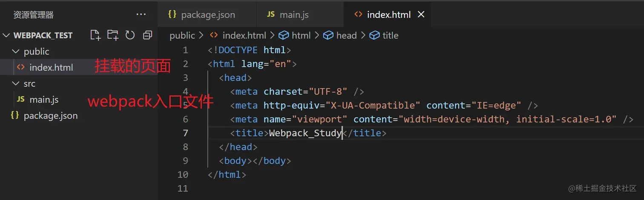Collapse the src folder
Screen dimensions: 644x200
pos(16,83)
